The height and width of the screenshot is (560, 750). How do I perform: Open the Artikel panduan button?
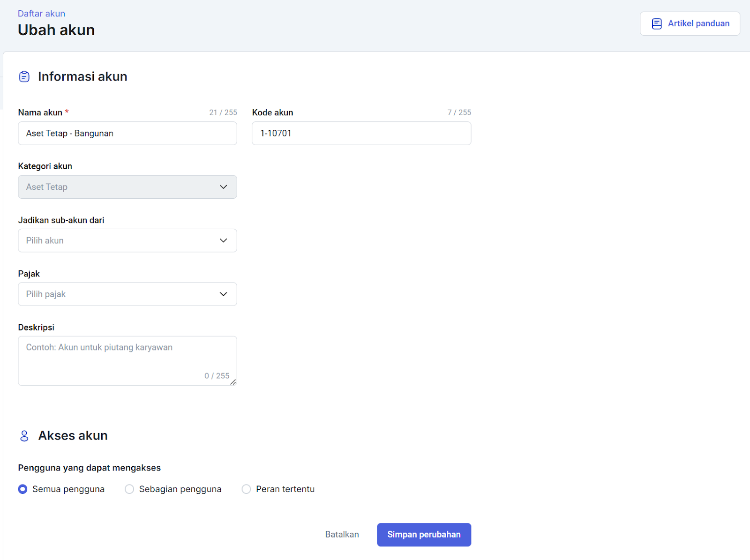pos(690,23)
